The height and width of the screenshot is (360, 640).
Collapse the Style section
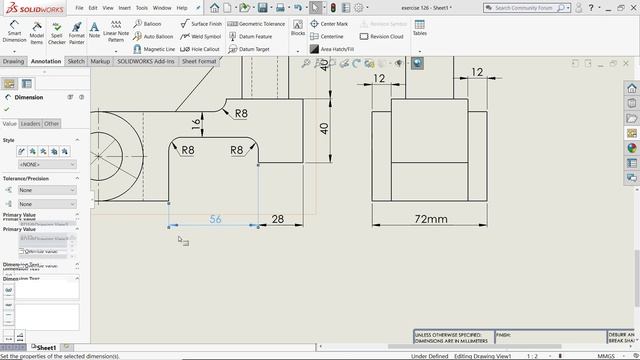point(77,140)
